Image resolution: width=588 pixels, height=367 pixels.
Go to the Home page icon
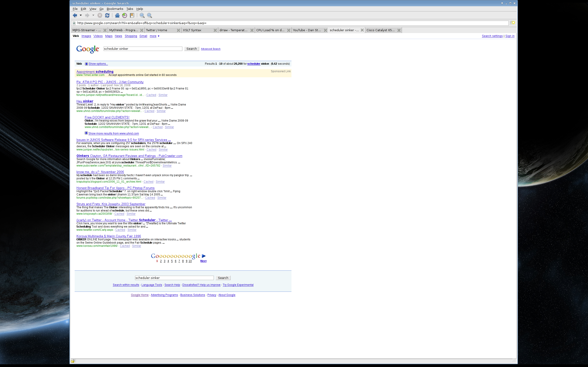[117, 15]
